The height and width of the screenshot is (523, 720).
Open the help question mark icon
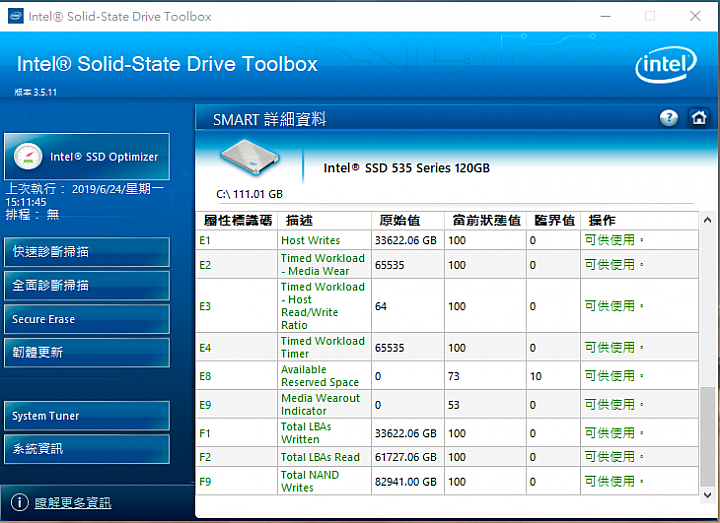pyautogui.click(x=669, y=118)
